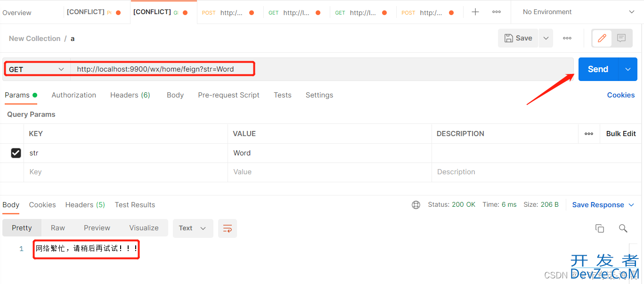This screenshot has height=284, width=644.
Task: Click the blue Send button
Action: click(598, 69)
